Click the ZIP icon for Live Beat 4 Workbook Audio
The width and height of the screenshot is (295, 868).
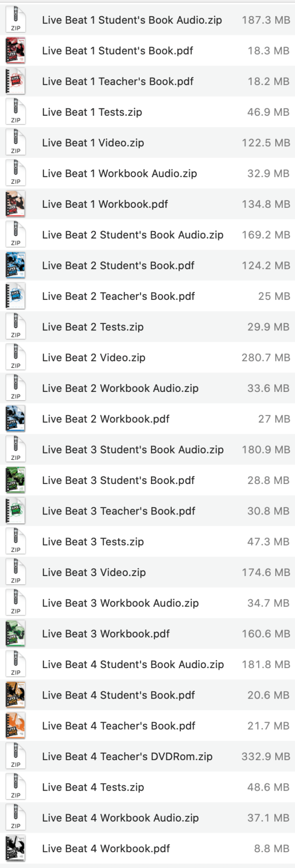15,817
